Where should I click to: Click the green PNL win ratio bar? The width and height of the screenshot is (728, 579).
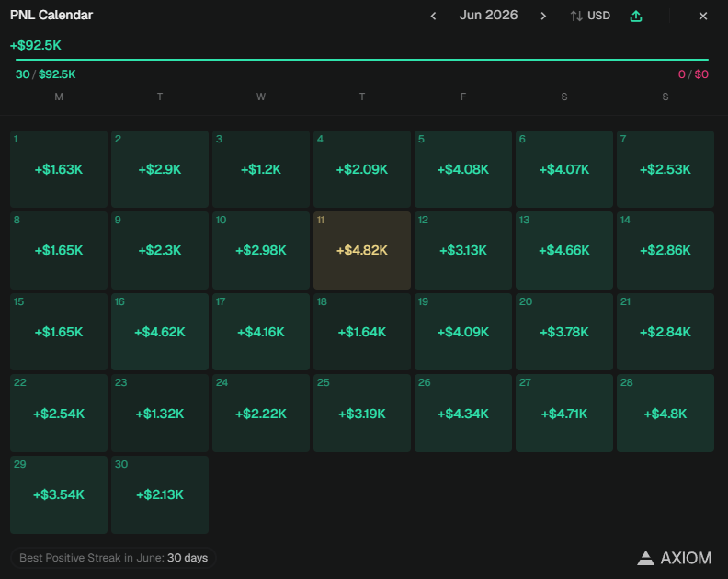tap(362, 60)
